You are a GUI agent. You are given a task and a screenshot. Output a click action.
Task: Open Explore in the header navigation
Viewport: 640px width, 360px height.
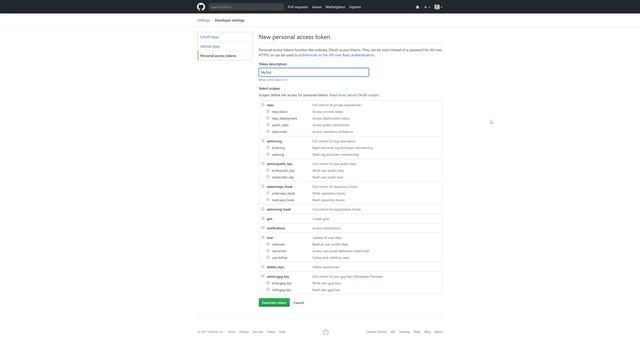tap(355, 7)
